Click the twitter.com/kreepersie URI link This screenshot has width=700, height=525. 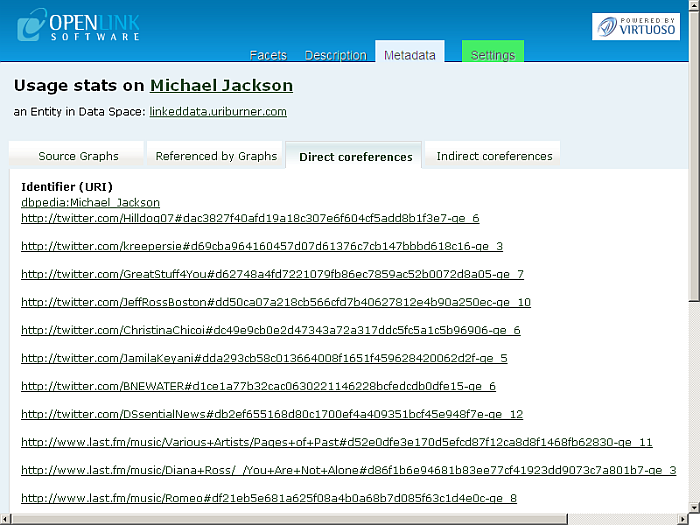click(x=262, y=246)
